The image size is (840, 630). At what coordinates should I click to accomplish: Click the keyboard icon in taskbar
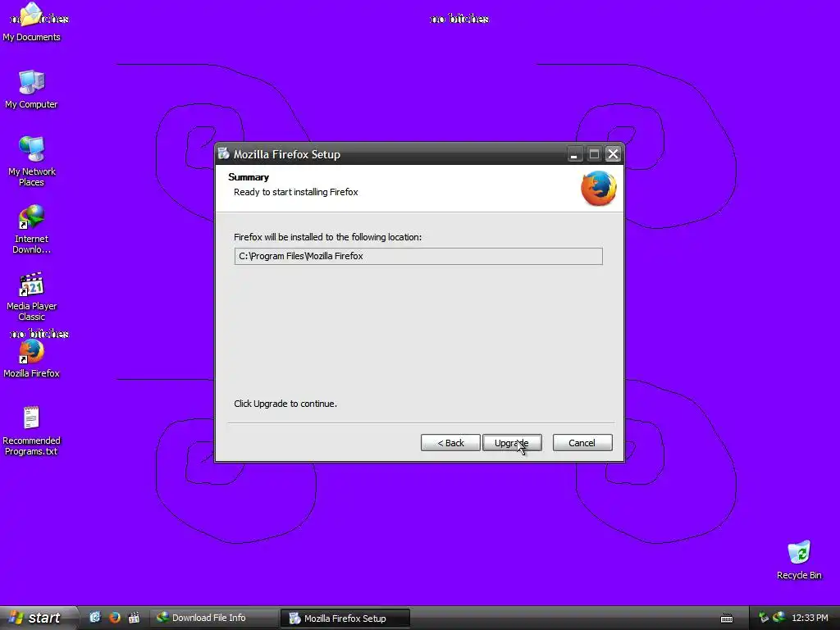(x=727, y=619)
